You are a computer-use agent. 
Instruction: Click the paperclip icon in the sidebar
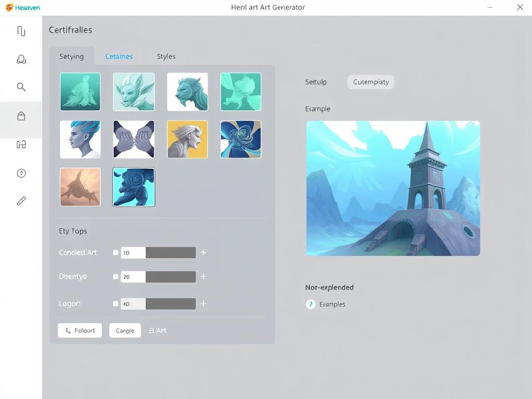[21, 31]
